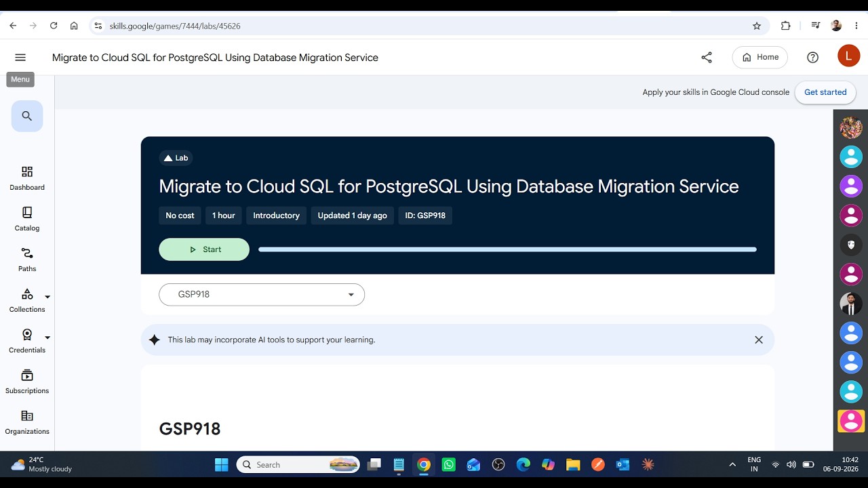
Task: Open the Chrome profile picture
Action: point(836,26)
